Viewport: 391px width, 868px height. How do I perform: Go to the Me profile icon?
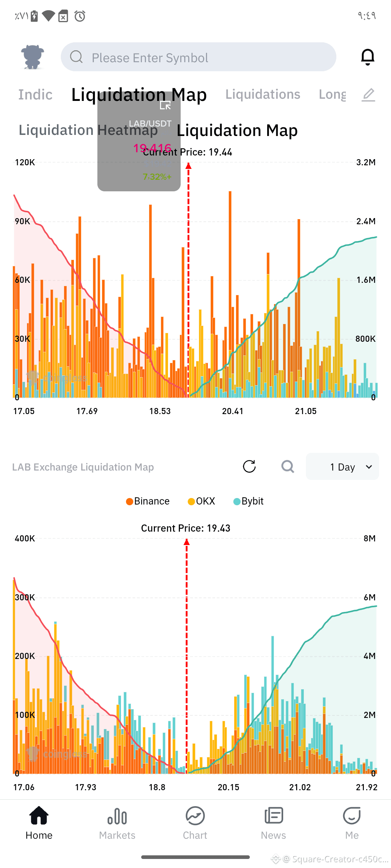point(352,816)
